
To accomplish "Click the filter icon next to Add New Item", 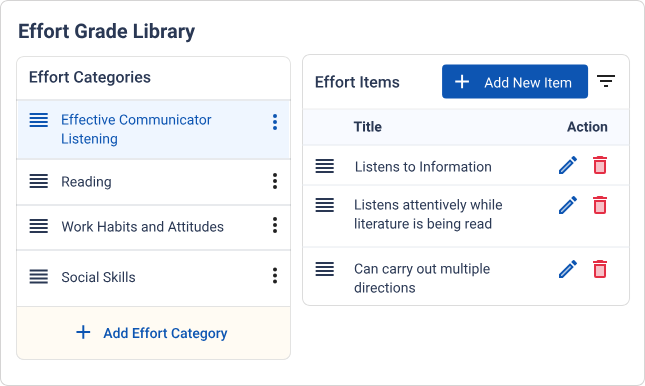I will click(606, 81).
